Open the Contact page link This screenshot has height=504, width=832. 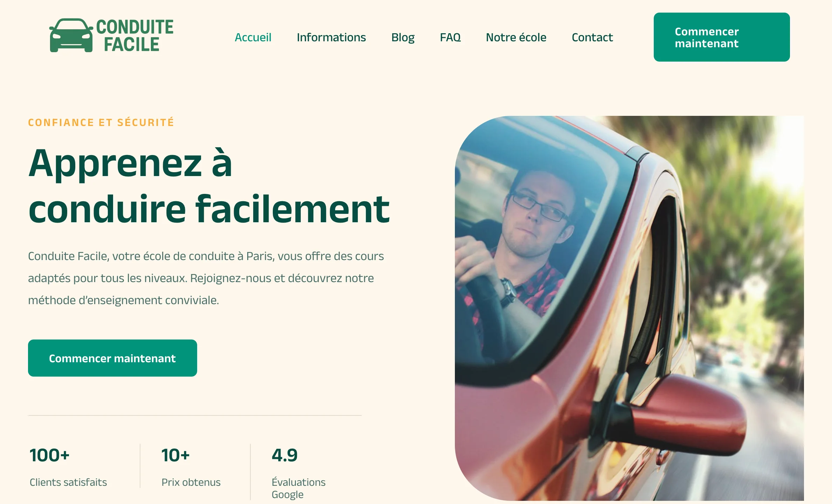click(592, 37)
